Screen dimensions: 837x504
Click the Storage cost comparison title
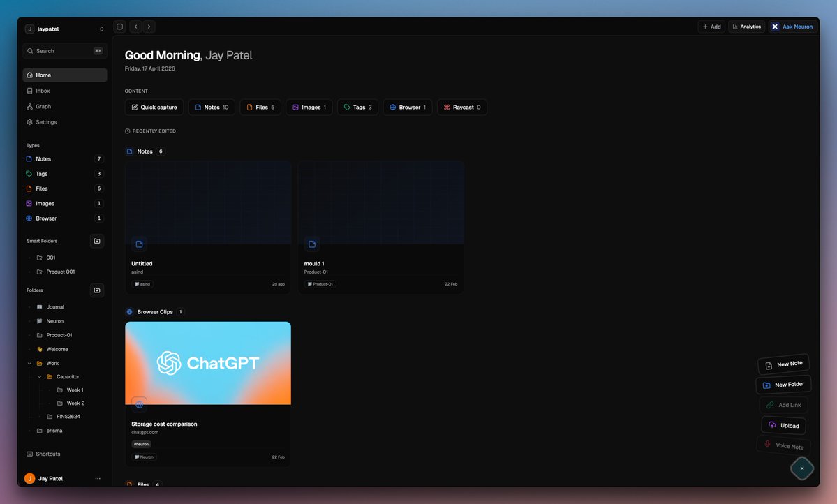165,424
